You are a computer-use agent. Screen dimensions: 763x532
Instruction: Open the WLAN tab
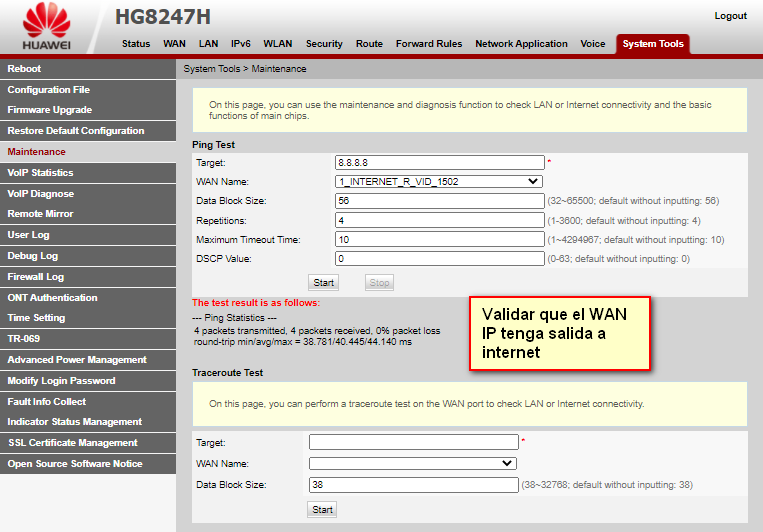[278, 44]
